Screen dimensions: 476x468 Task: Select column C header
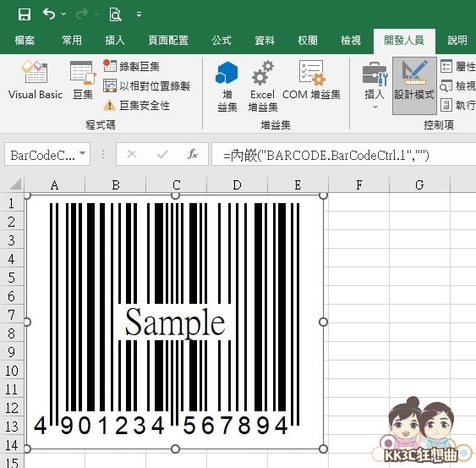(177, 184)
